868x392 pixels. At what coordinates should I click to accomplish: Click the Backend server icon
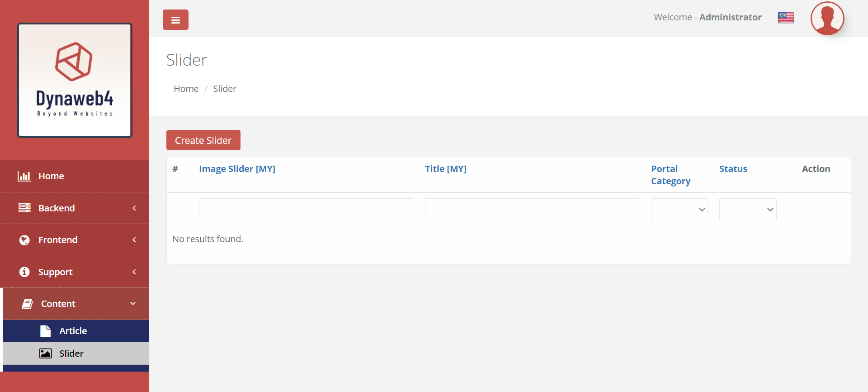(24, 208)
